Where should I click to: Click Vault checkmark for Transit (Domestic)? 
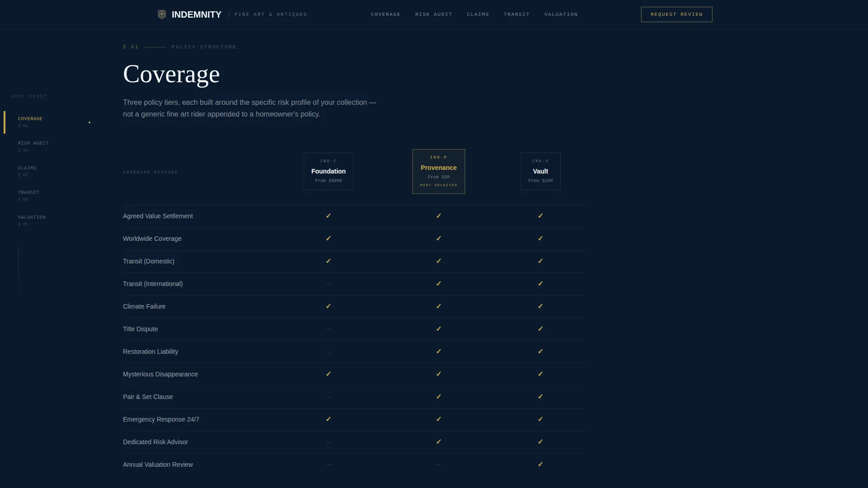coord(540,261)
